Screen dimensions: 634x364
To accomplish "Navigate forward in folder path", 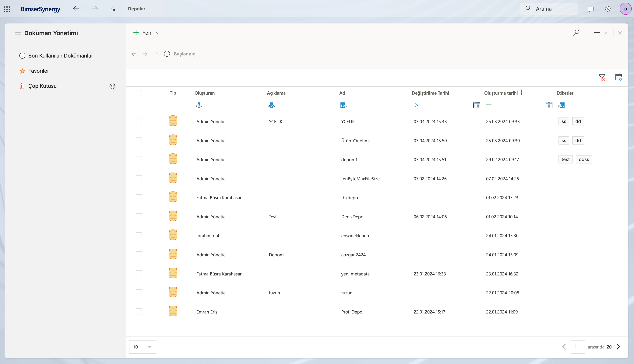I will 145,54.
